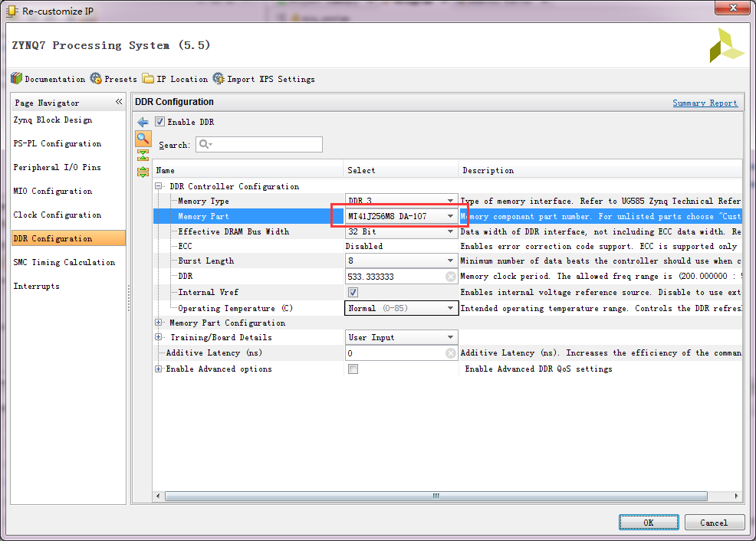
Task: Click the Documentation toolbar label
Action: pos(55,79)
